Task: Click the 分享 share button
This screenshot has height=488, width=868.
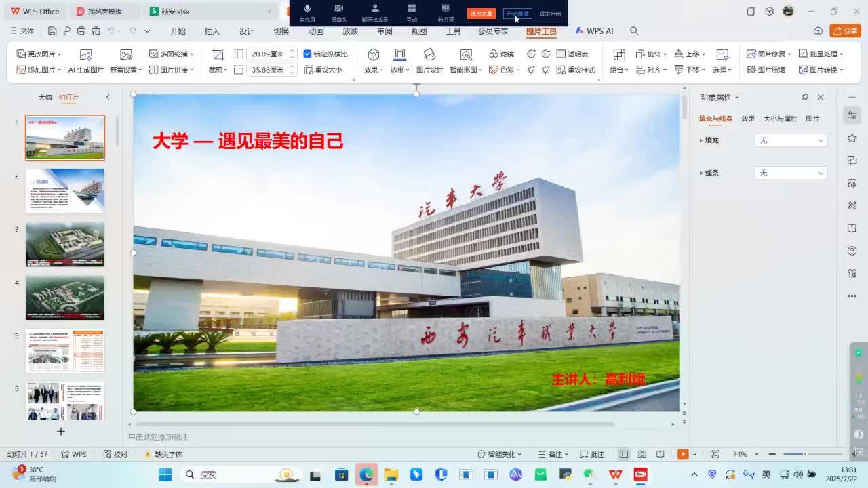Action: pyautogui.click(x=845, y=31)
